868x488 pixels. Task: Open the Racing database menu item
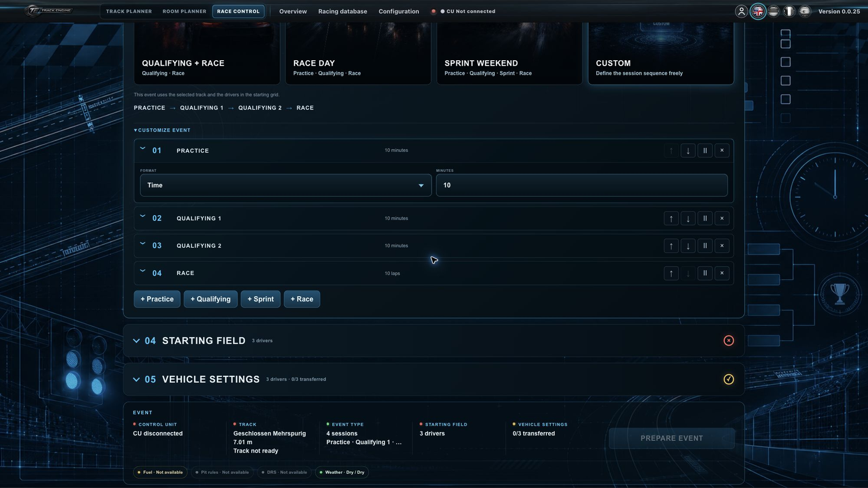tap(343, 11)
